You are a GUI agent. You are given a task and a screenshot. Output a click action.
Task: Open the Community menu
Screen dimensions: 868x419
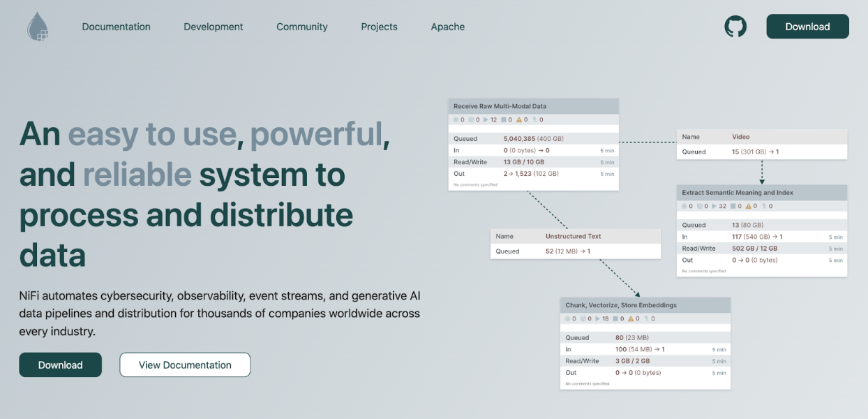(x=302, y=27)
